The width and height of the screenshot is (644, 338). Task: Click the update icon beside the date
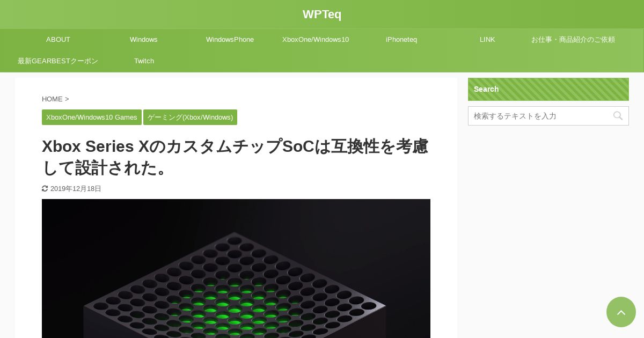click(x=45, y=188)
